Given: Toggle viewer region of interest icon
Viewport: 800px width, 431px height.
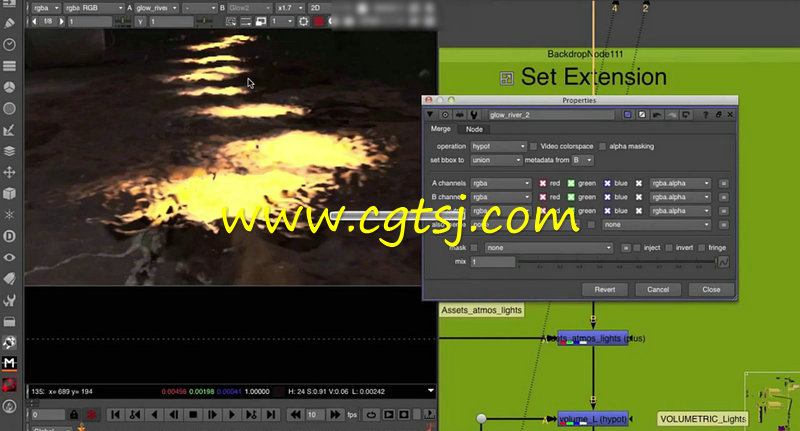Looking at the screenshot, I should [231, 21].
